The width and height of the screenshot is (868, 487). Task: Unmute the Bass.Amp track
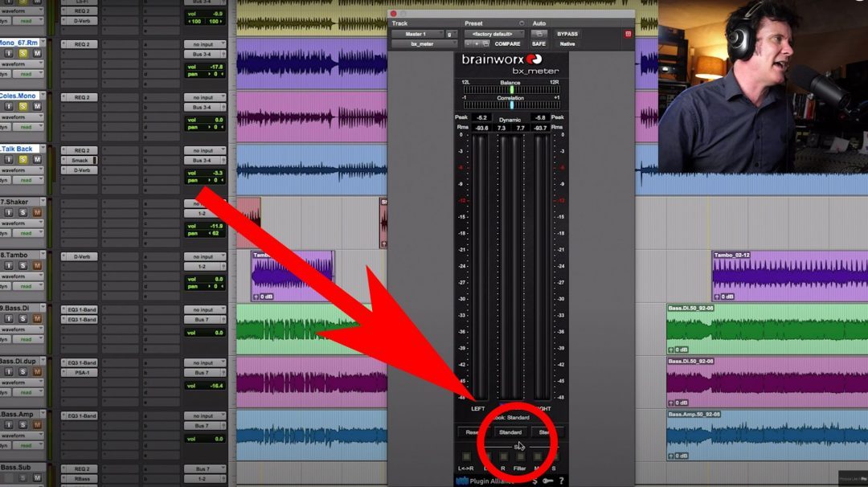tap(37, 425)
